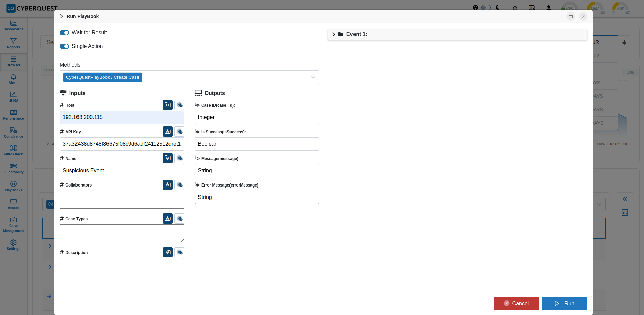This screenshot has height=315, width=644.
Task: Open Compliance in the sidebar
Action: click(13, 133)
